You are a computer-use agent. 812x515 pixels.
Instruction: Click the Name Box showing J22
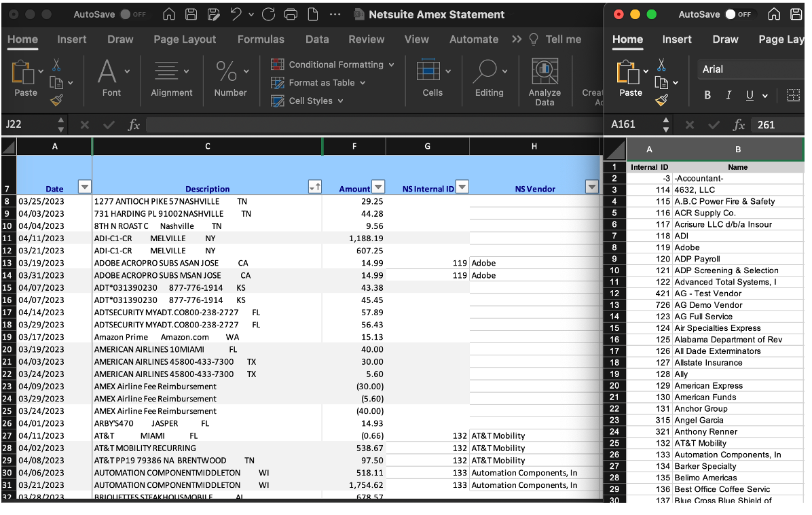pyautogui.click(x=29, y=124)
